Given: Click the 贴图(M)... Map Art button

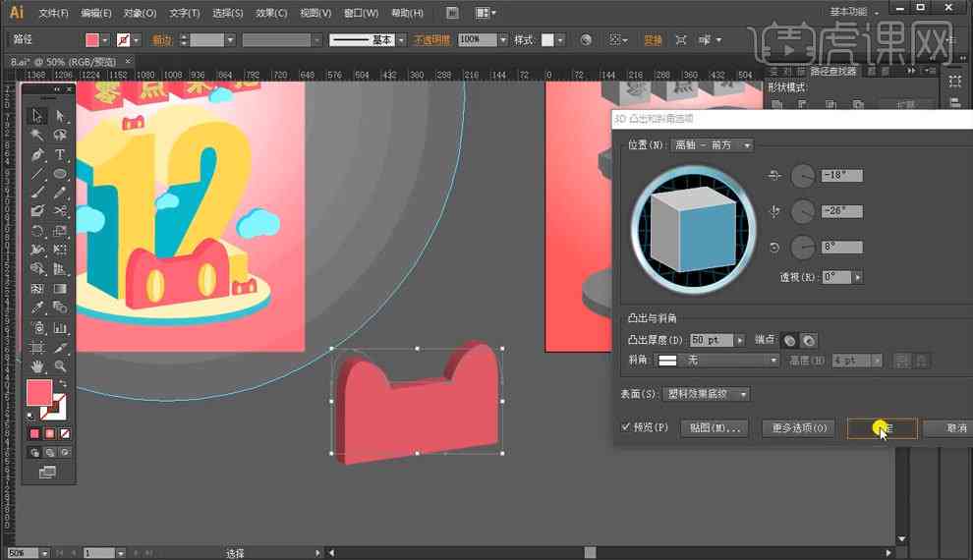Looking at the screenshot, I should 715,428.
